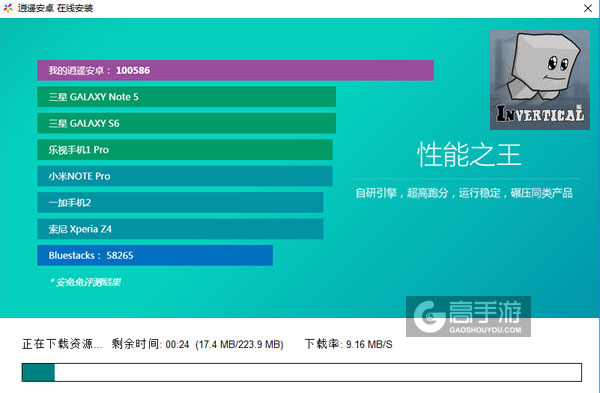Click the 安兔兔评测结果 footnote
The width and height of the screenshot is (600, 393).
[x=85, y=282]
